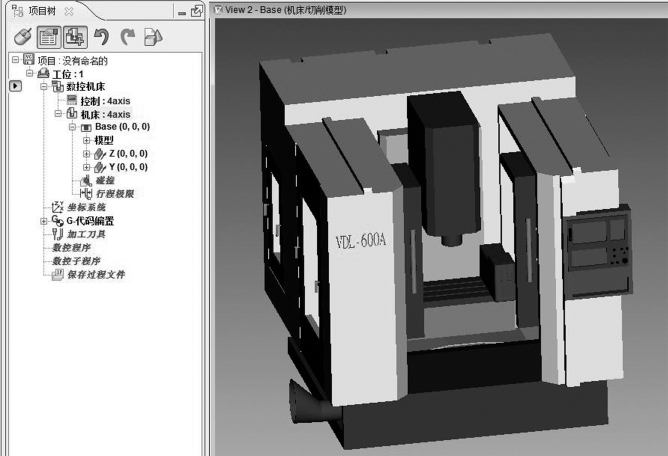Select 项目 : 没有命名的 tree row
Image resolution: width=668 pixels, height=456 pixels.
[x=73, y=61]
